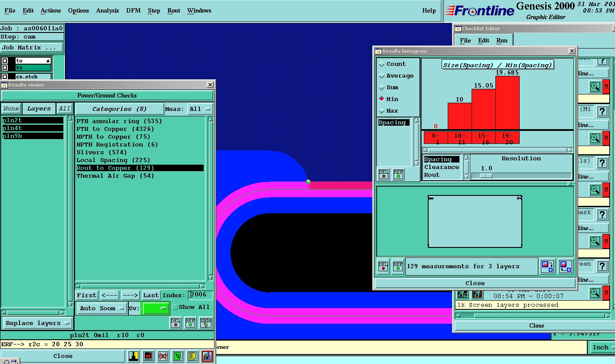Toggle visibility box for layer 'ts'

(4, 68)
